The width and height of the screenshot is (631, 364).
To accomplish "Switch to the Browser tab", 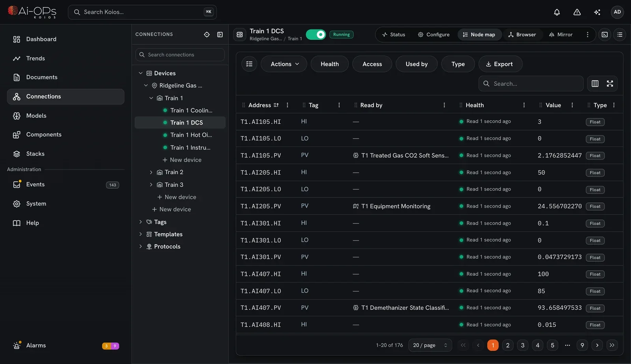I will (522, 35).
